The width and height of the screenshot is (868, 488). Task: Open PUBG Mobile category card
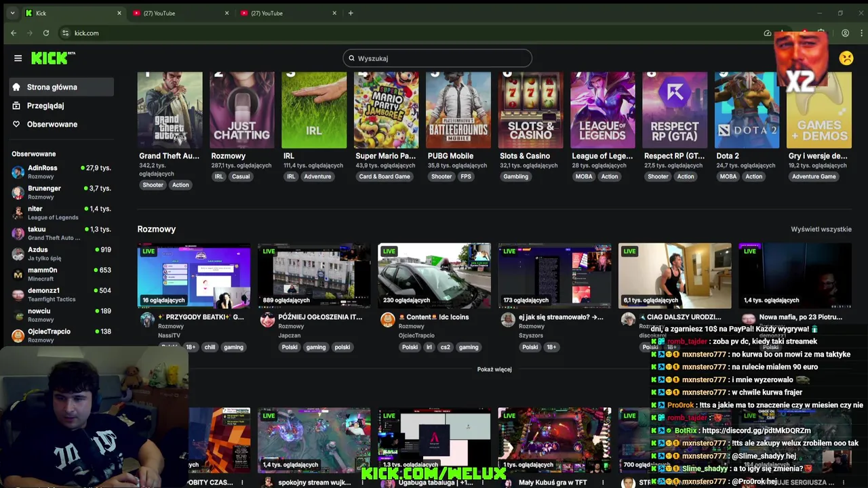coord(458,110)
